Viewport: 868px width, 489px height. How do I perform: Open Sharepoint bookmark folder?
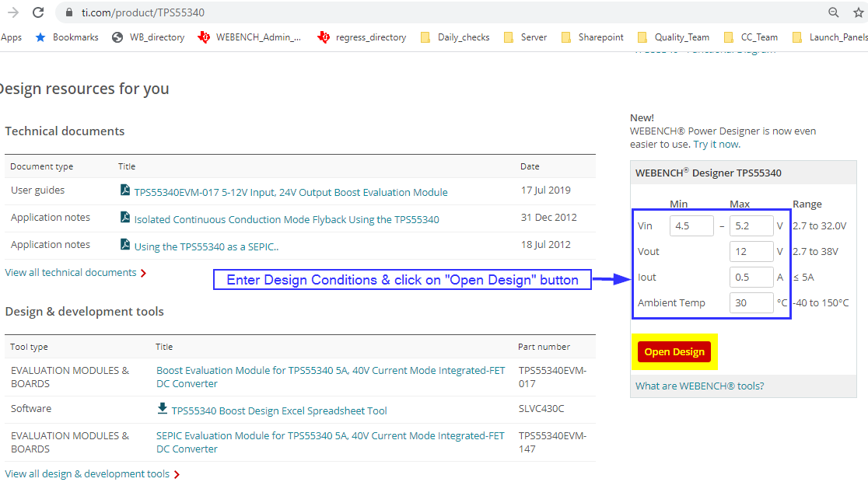pos(593,37)
